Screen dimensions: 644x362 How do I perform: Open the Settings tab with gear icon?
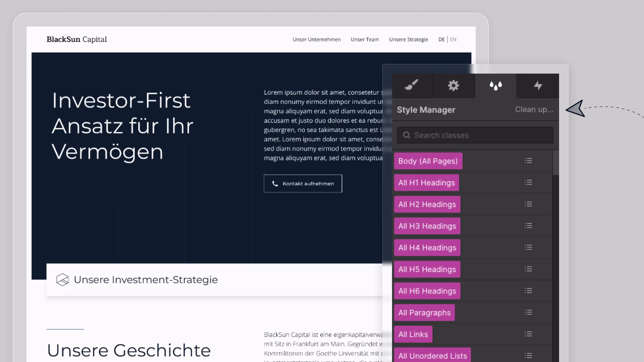tap(454, 85)
